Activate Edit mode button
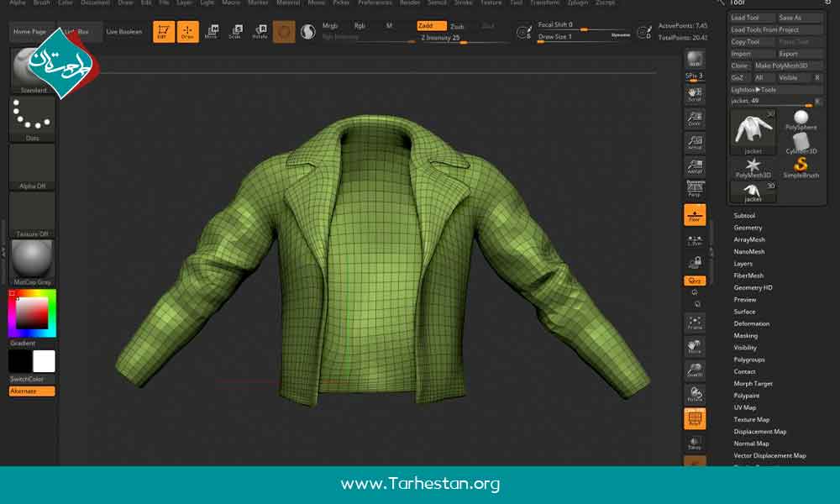Image resolution: width=840 pixels, height=504 pixels. pyautogui.click(x=164, y=32)
